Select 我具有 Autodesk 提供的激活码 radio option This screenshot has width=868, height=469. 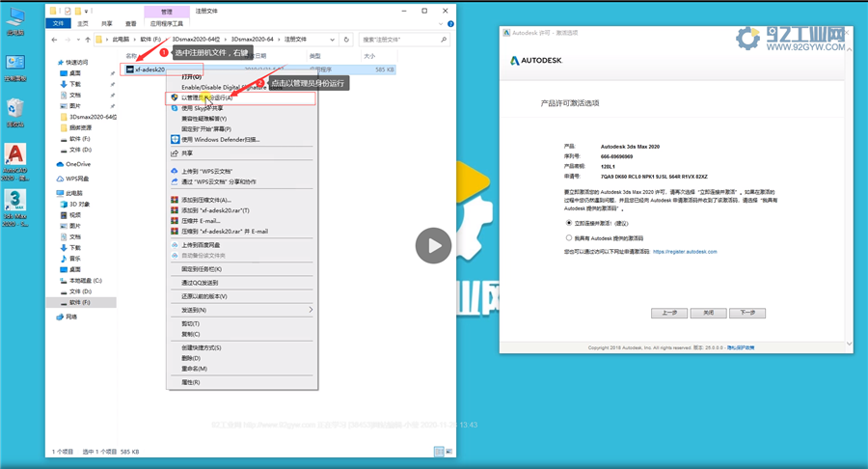point(568,238)
